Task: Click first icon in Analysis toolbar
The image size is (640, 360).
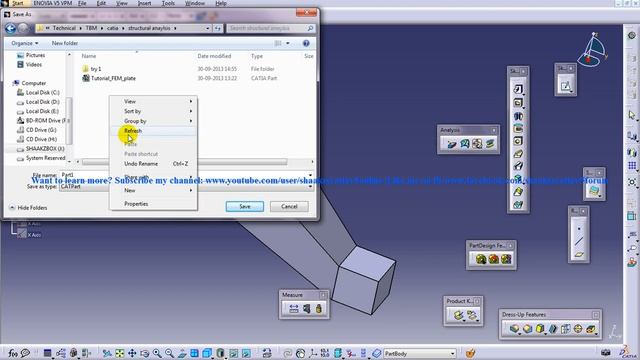Action: click(451, 144)
